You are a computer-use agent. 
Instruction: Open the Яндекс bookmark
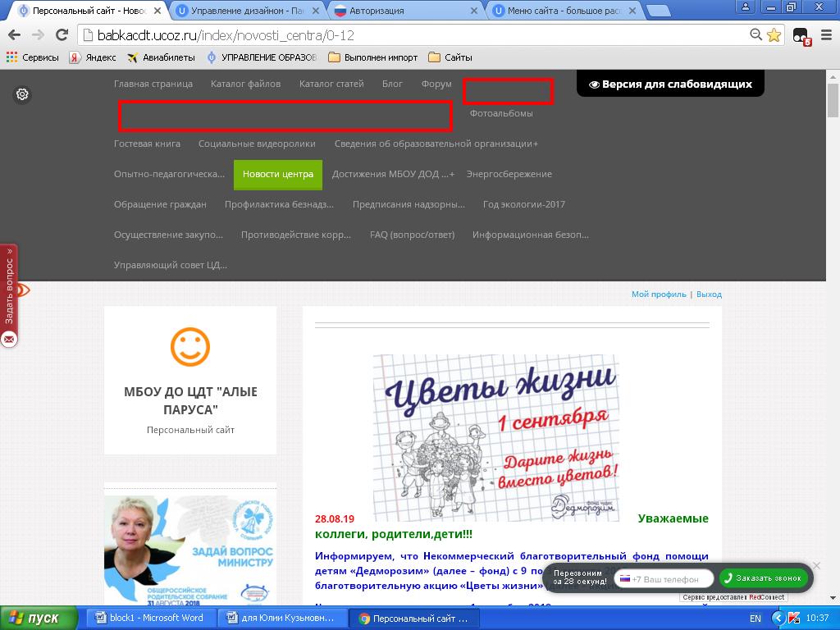(93, 57)
